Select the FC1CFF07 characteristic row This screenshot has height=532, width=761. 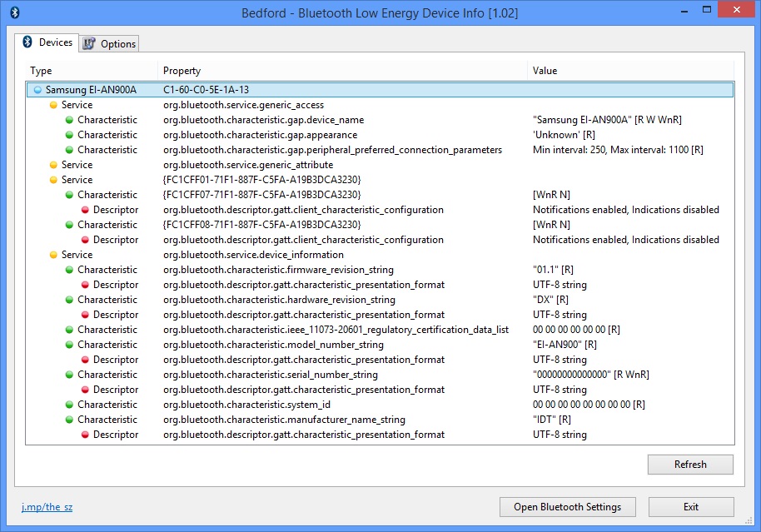coord(261,195)
